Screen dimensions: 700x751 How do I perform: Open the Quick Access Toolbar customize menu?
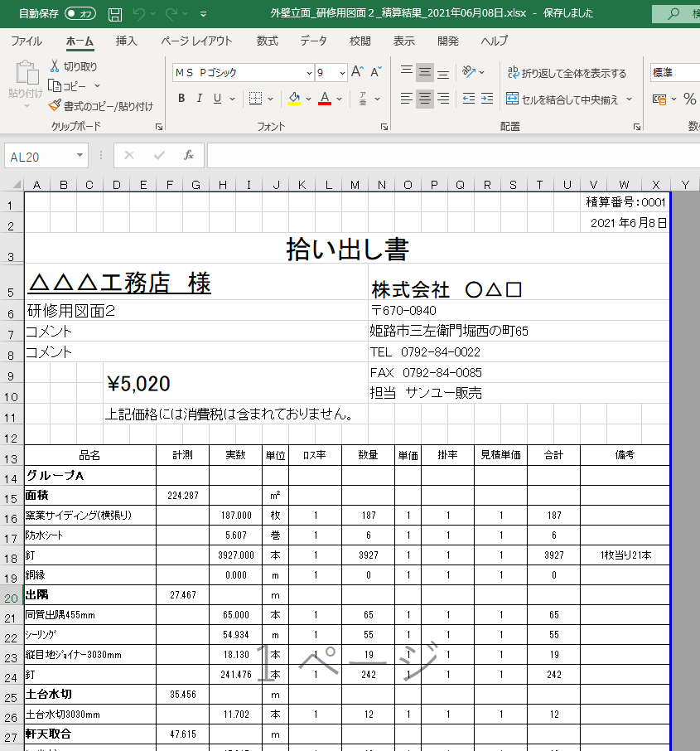click(204, 14)
